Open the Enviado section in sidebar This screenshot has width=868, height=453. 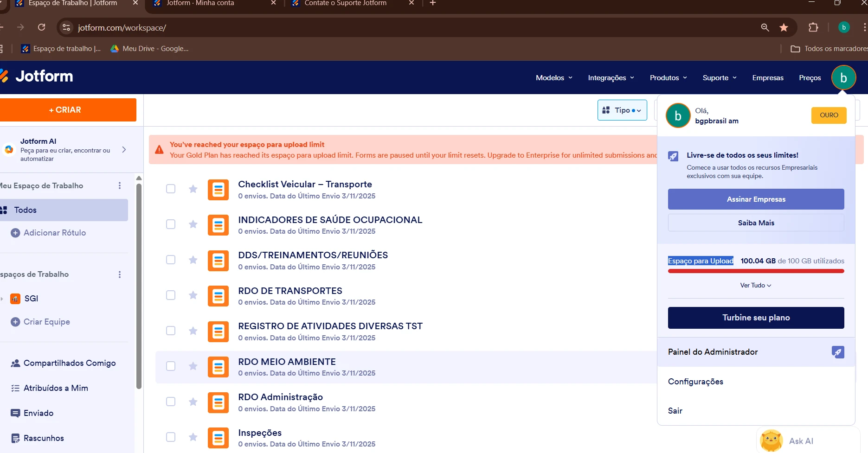coord(39,413)
